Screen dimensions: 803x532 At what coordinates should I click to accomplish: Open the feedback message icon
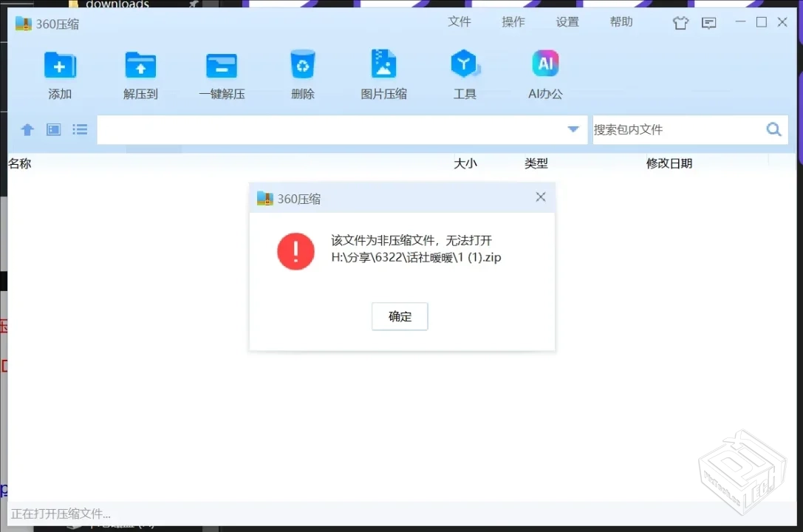tap(708, 23)
